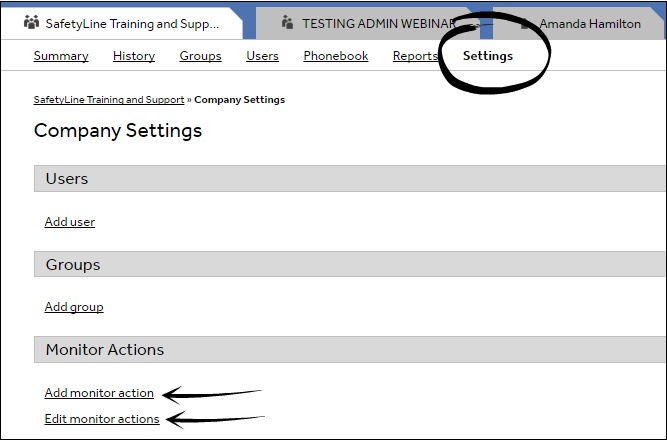The height and width of the screenshot is (440, 667).
Task: Open the Add monitor action link
Action: click(x=99, y=393)
